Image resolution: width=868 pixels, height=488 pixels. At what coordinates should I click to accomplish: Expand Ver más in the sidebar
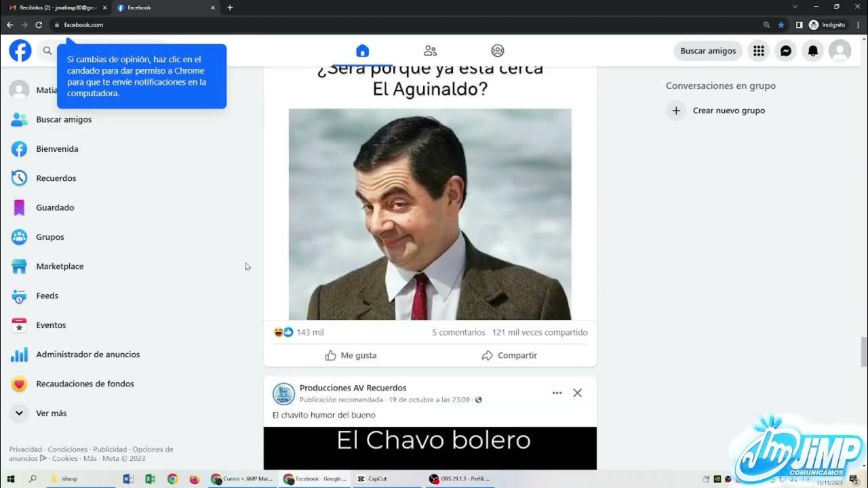[52, 413]
